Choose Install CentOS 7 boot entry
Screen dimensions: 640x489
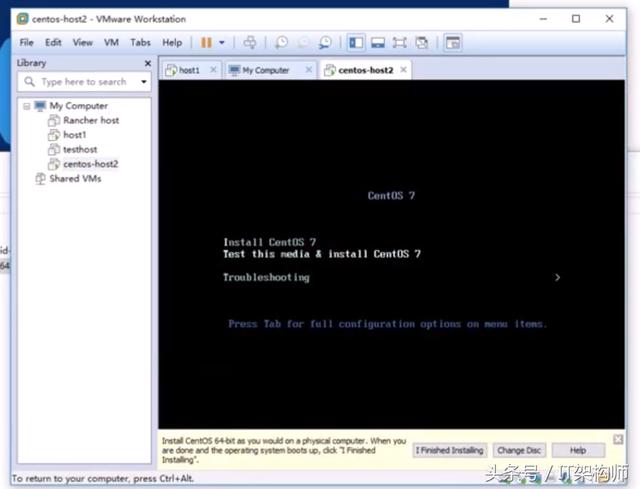[x=269, y=242]
